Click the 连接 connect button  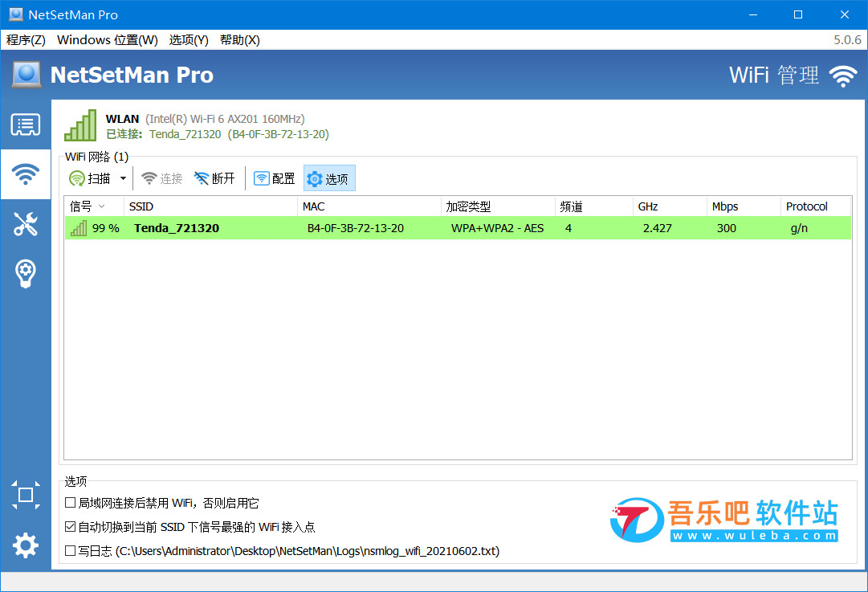tap(161, 178)
